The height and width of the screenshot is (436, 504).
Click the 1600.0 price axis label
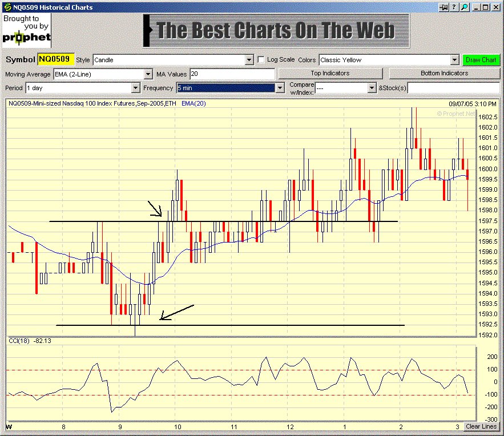tap(488, 169)
